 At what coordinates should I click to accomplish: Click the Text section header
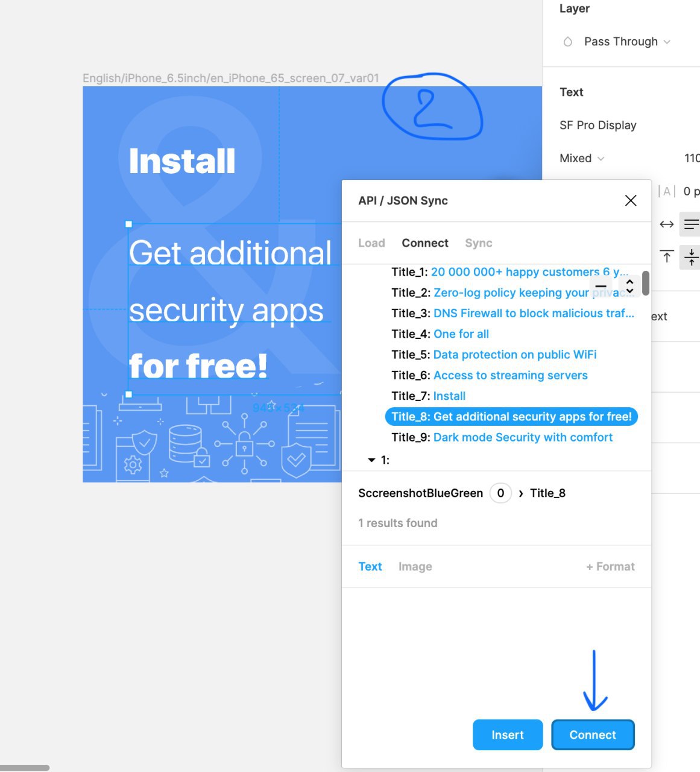pos(572,92)
